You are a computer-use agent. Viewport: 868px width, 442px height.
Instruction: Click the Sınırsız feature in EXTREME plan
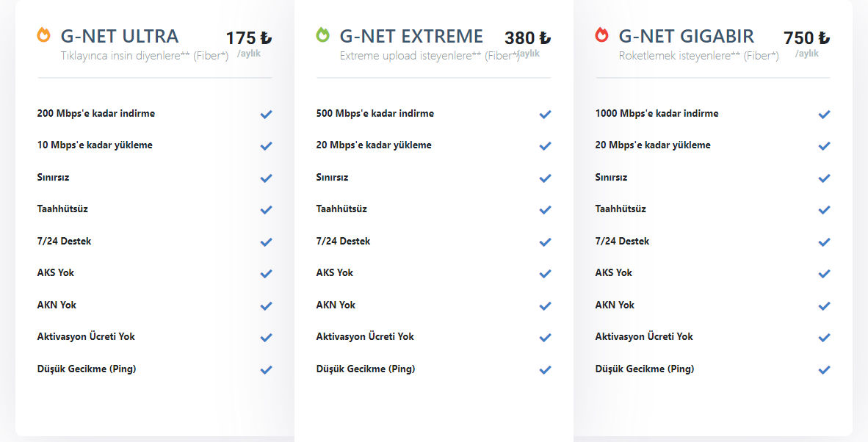(332, 178)
